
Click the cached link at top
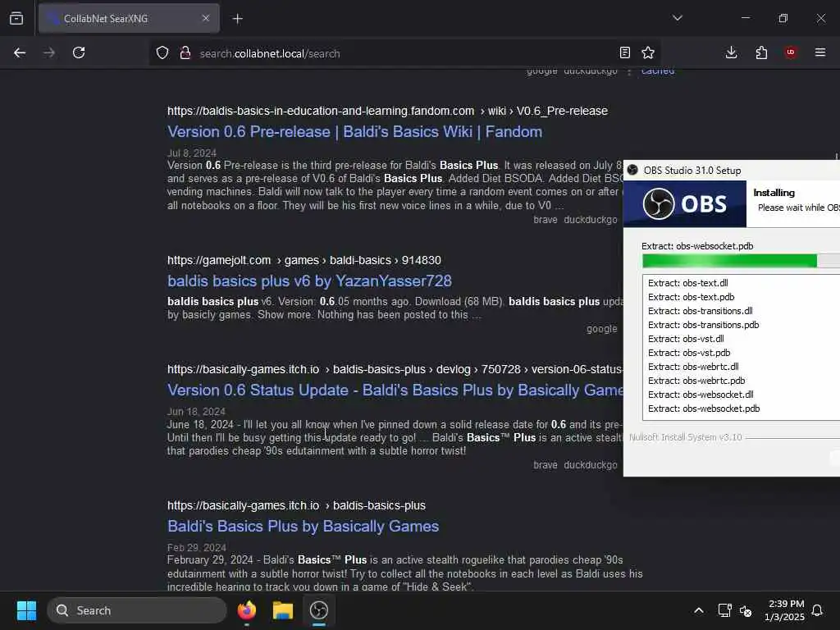658,71
